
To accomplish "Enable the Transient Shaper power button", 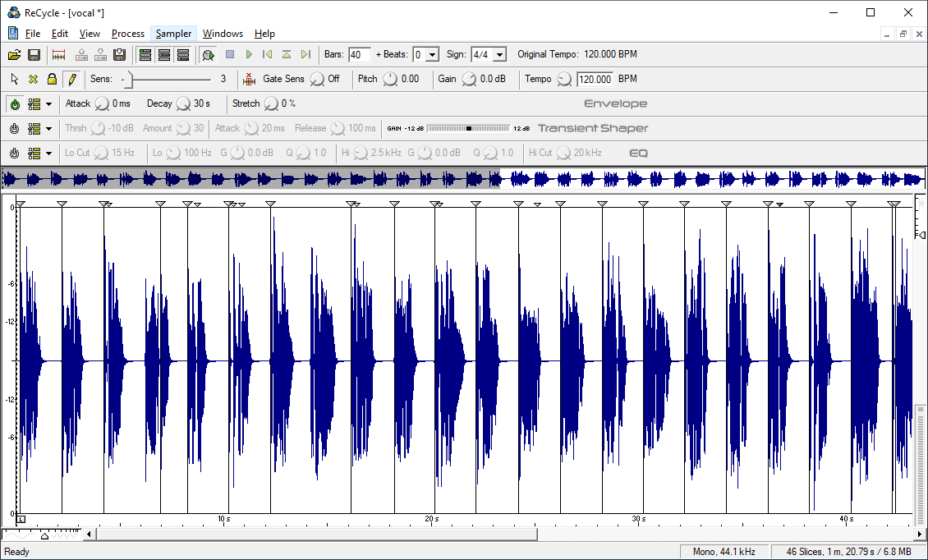I will tap(15, 129).
